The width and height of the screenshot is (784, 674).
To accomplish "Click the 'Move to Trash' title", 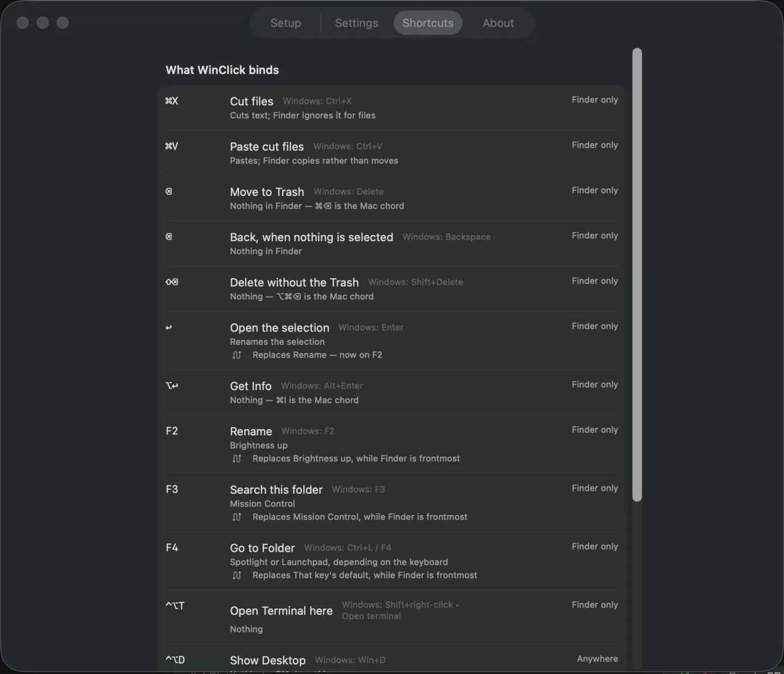I will [267, 192].
